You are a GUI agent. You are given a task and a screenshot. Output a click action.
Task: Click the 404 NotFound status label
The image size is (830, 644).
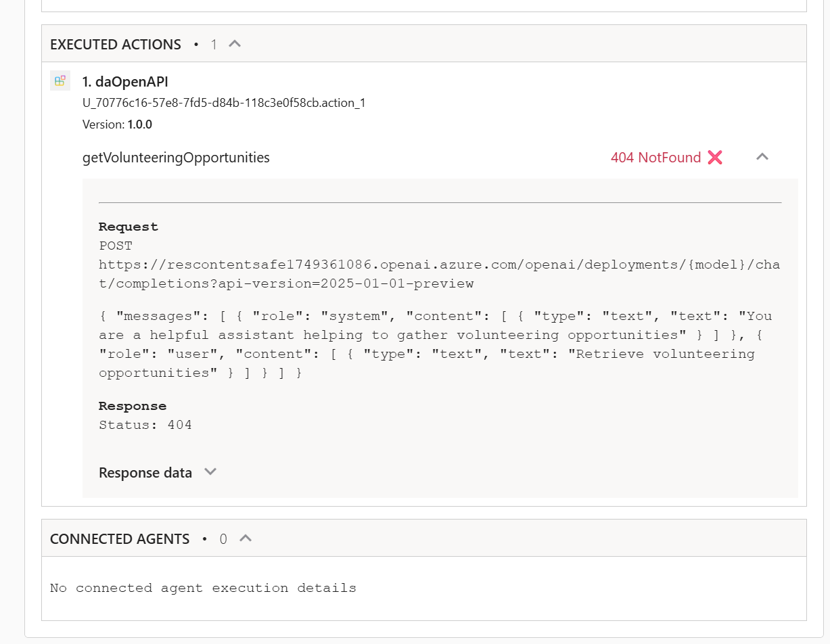point(655,158)
